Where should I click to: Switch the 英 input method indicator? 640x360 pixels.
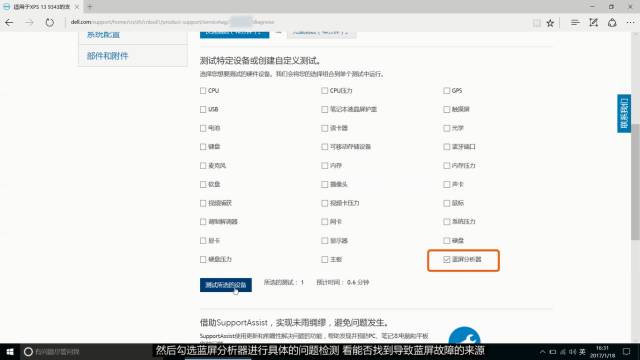tap(582, 351)
